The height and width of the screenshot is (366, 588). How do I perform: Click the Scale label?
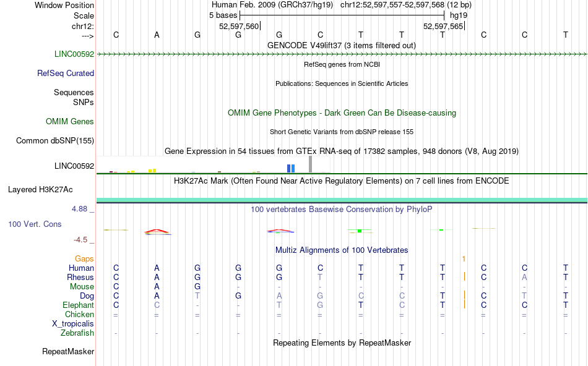coord(84,15)
